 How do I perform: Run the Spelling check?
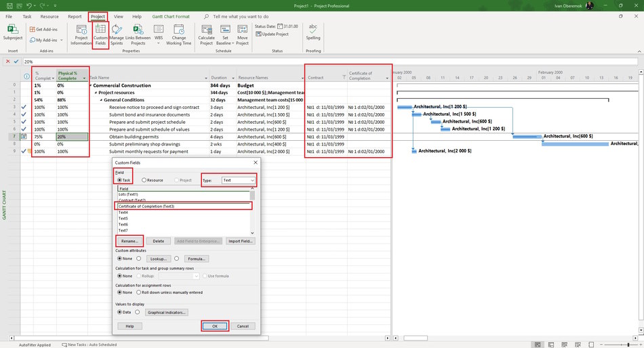(x=313, y=32)
